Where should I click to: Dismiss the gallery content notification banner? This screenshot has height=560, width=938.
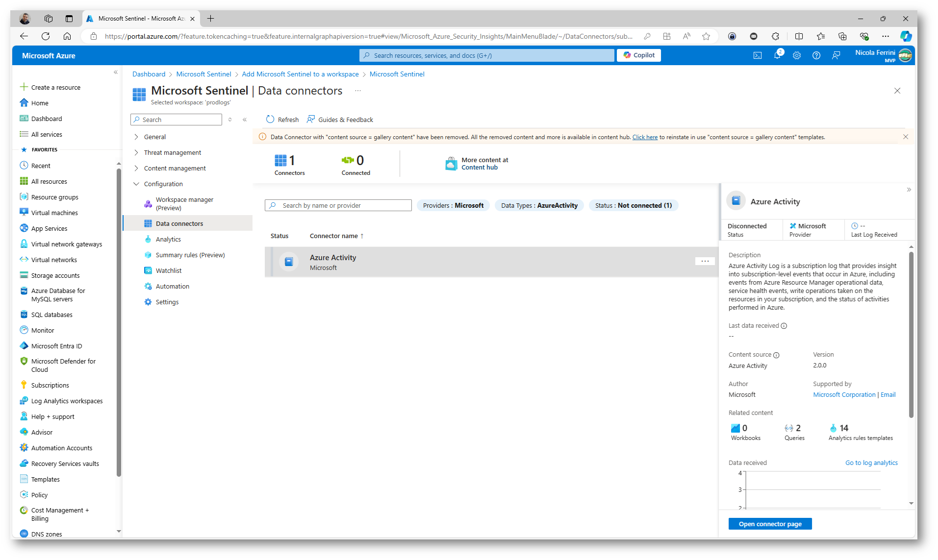pyautogui.click(x=906, y=137)
